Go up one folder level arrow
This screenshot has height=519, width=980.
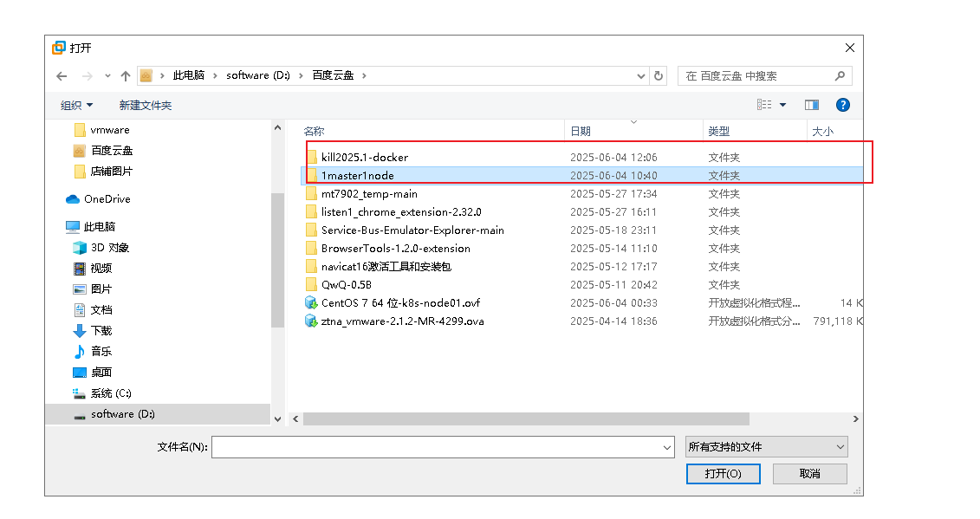[126, 76]
